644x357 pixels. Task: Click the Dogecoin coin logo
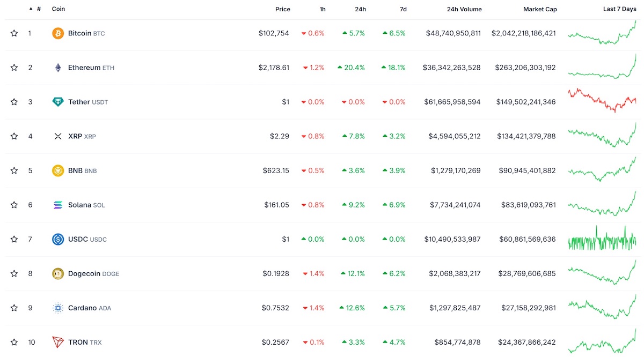(58, 273)
